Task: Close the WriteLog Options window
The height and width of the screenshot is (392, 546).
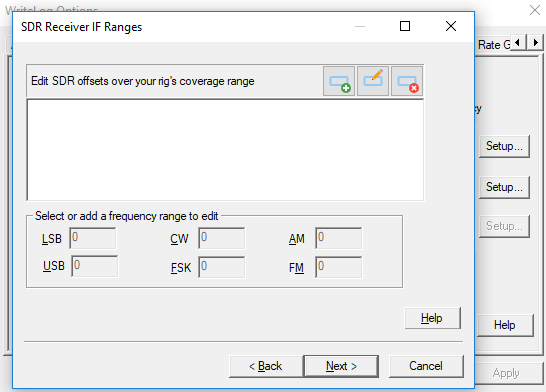Action: [535, 10]
